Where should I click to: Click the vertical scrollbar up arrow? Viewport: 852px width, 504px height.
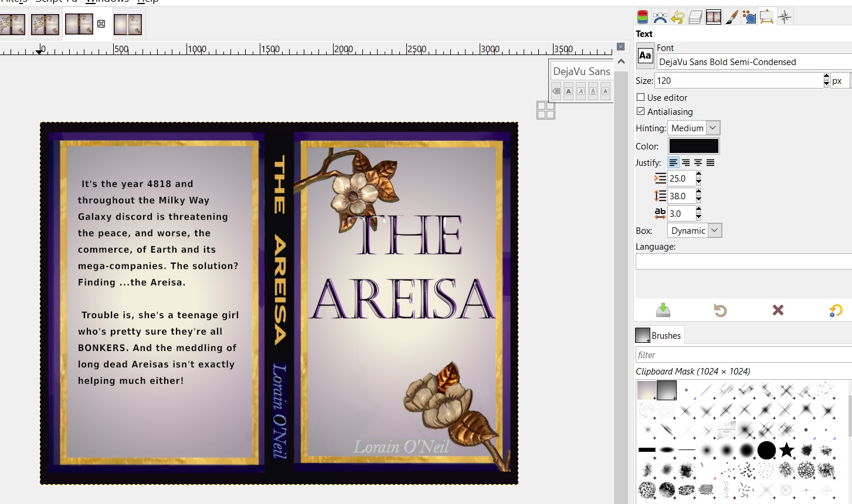point(621,62)
